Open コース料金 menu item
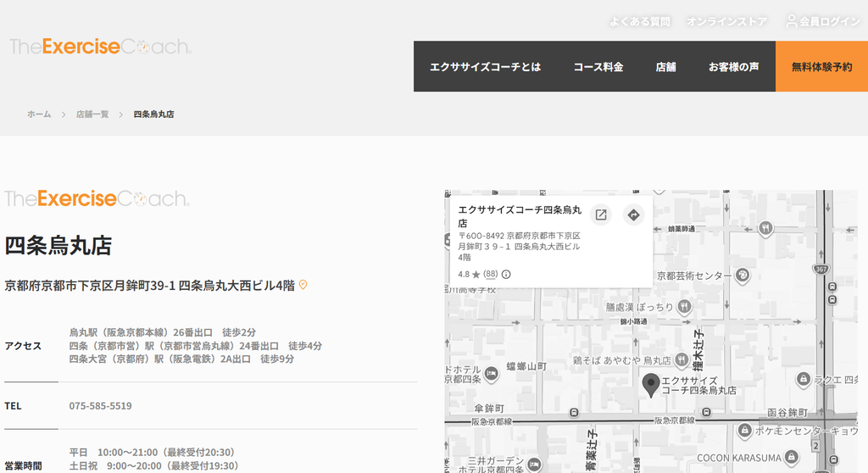Viewport: 868px width, 473px height. click(598, 66)
